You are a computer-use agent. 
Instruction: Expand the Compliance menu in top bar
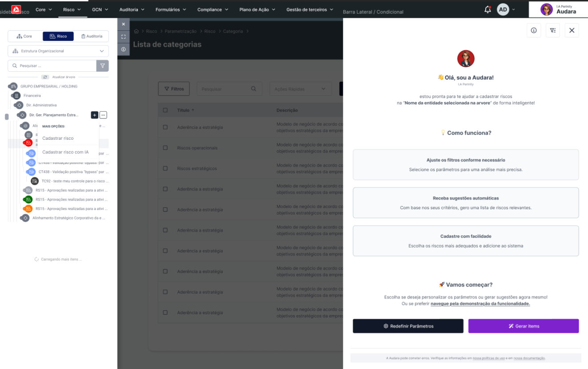pyautogui.click(x=213, y=9)
